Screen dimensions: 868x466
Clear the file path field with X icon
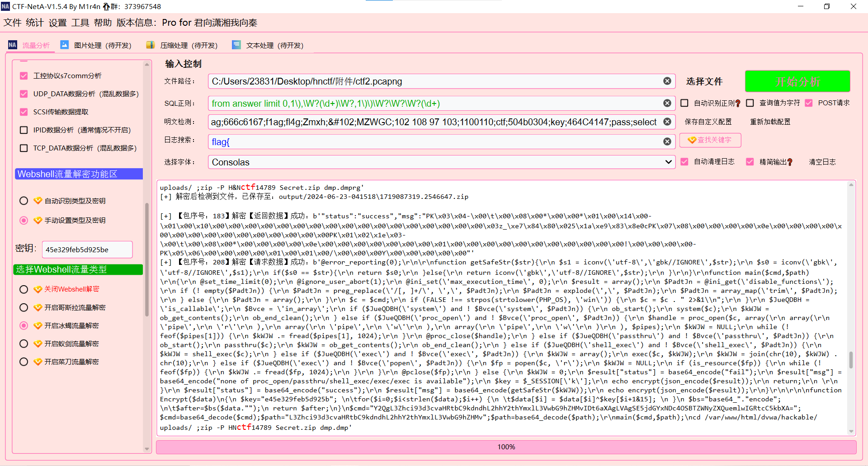coord(667,81)
